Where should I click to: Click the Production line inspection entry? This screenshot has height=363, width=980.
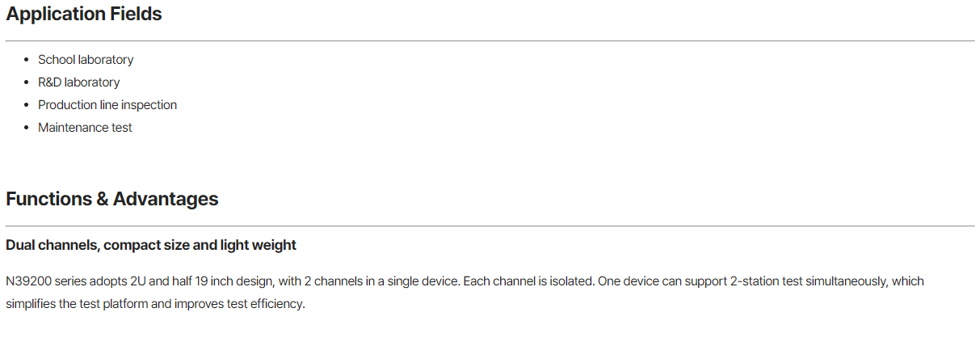[107, 105]
